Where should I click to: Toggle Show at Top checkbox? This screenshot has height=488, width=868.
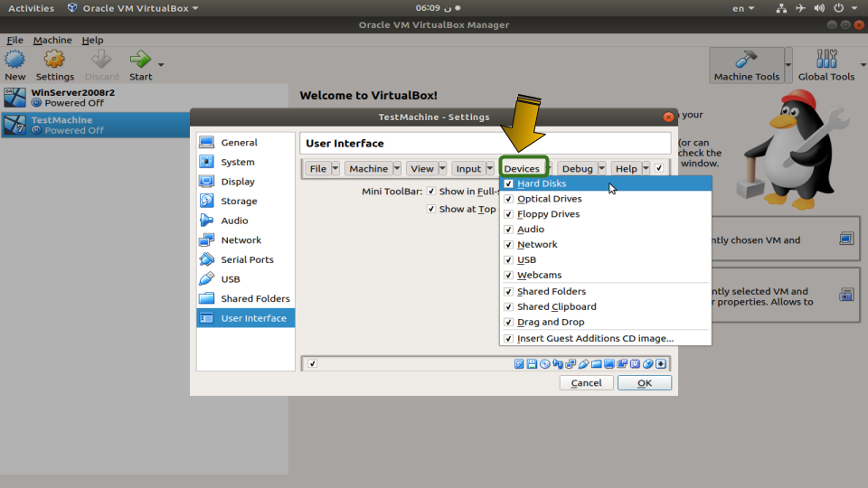coord(431,209)
